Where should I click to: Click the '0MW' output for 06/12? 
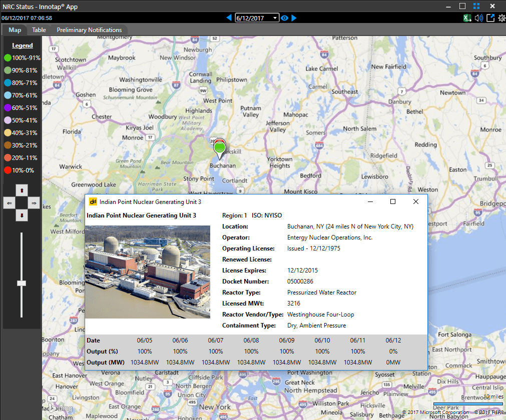click(393, 362)
